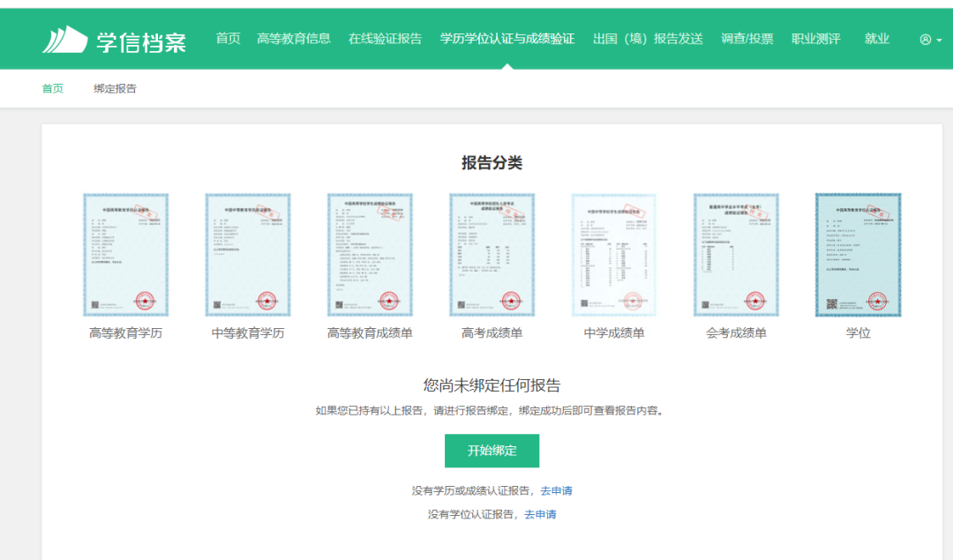Select the 会考成绩单 report thumbnail
Screen dimensions: 953x560
click(x=736, y=255)
